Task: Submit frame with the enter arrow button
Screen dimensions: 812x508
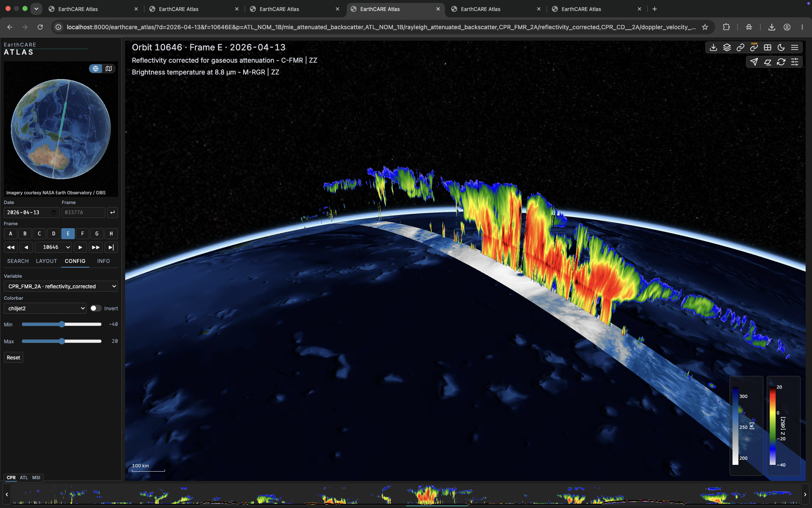Action: [112, 213]
